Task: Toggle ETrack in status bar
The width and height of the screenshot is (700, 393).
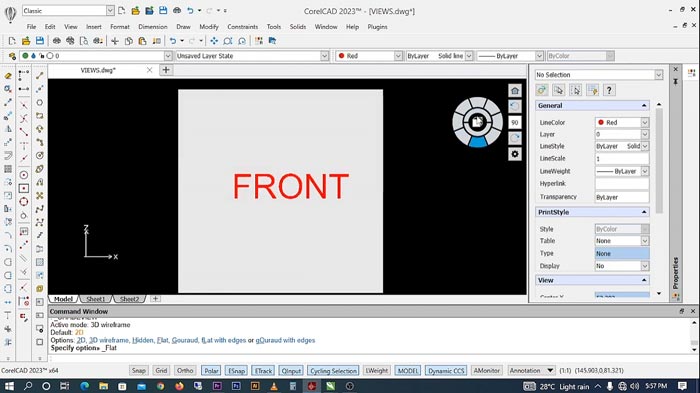Action: click(x=263, y=370)
